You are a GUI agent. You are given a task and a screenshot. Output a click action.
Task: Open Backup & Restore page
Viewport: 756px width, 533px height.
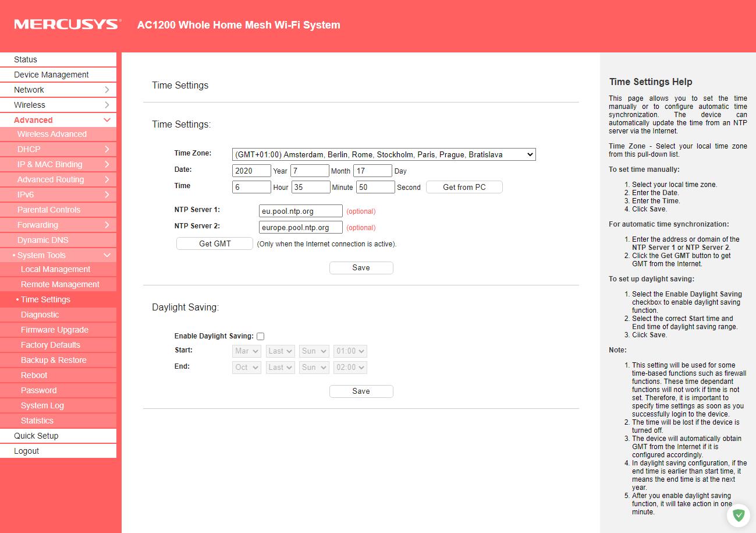pos(53,360)
